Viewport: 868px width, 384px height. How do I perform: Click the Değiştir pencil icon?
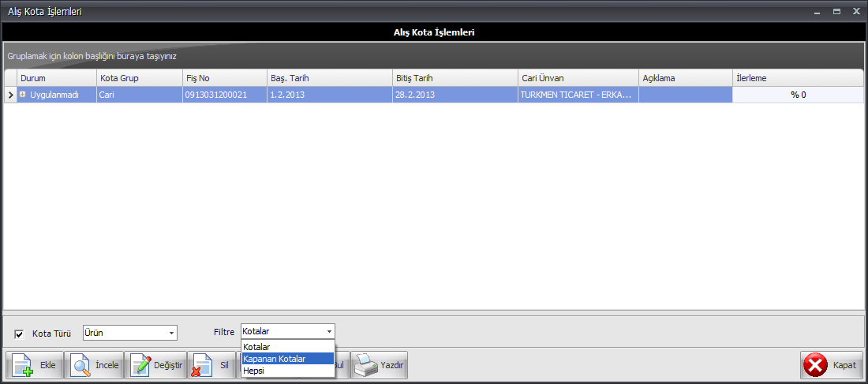click(x=140, y=365)
